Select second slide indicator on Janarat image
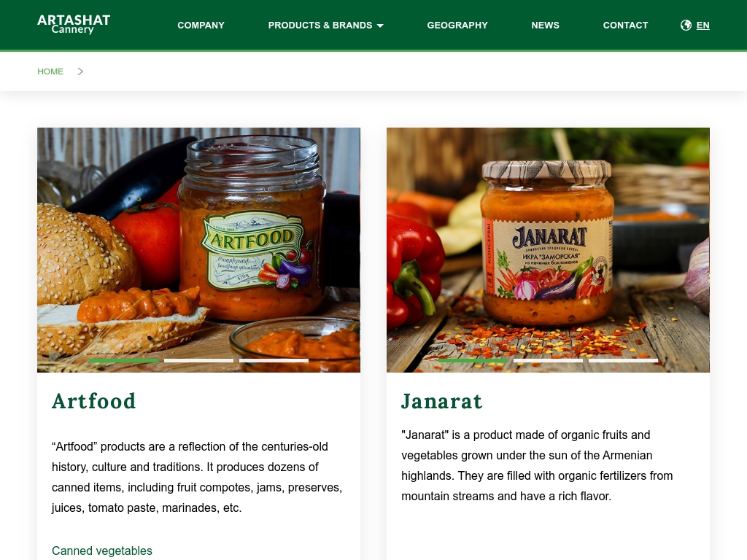The height and width of the screenshot is (560, 747). 548,360
